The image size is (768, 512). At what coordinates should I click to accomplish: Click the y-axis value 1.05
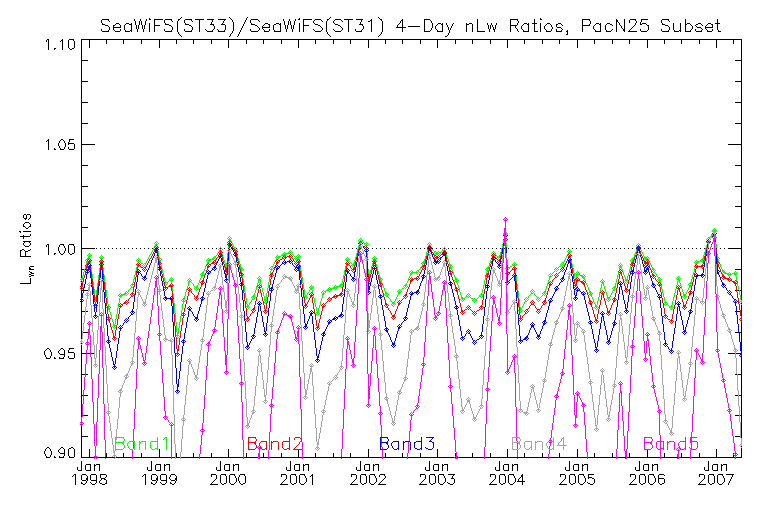[60, 145]
